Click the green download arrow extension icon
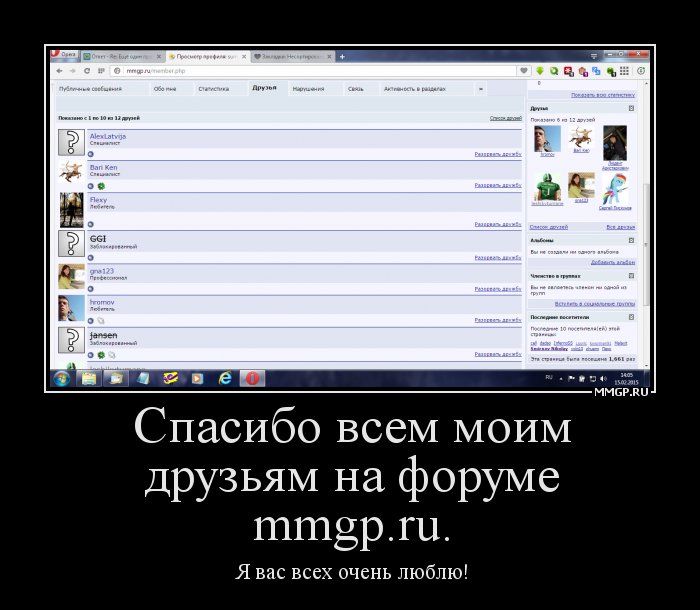Screen dimensions: 700x610 click(540, 71)
